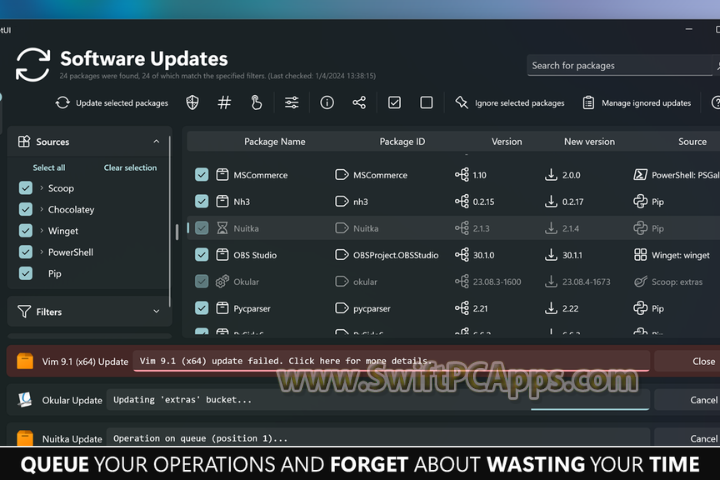720x480 pixels.
Task: Sort by New version column header
Action: (x=589, y=141)
